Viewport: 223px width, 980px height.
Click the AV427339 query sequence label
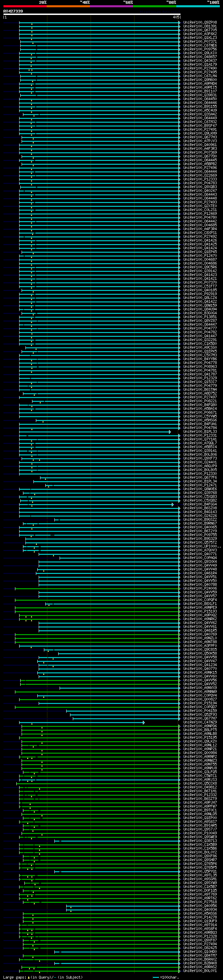click(x=13, y=11)
